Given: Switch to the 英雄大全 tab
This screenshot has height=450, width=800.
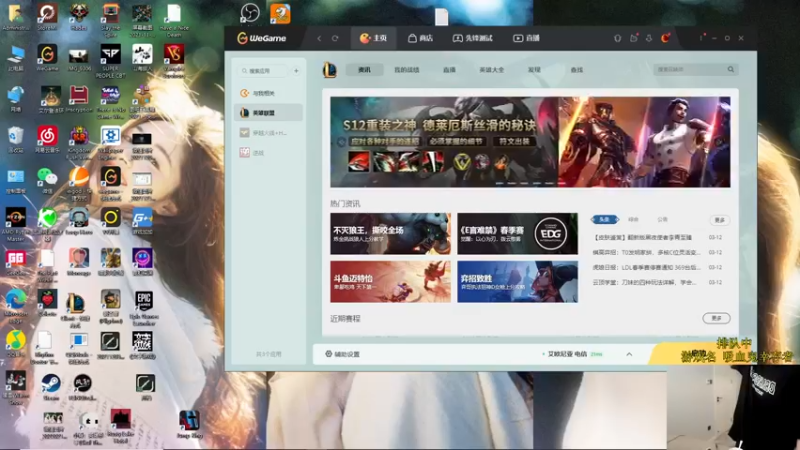Looking at the screenshot, I should (x=491, y=70).
